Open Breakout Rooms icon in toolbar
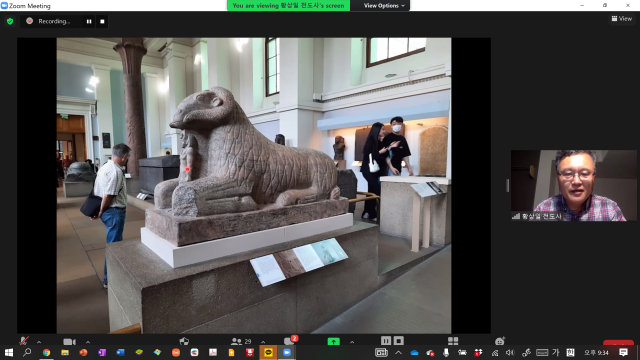This screenshot has width=640, height=360. coord(453,341)
